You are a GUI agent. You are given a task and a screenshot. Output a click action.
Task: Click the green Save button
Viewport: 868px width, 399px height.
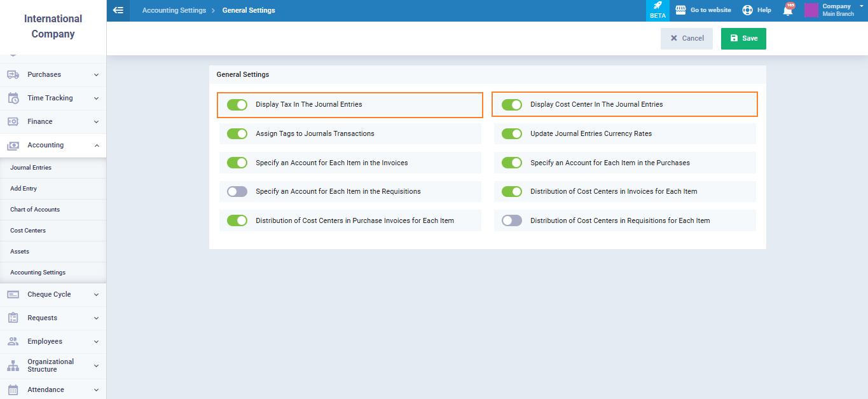[x=743, y=38]
